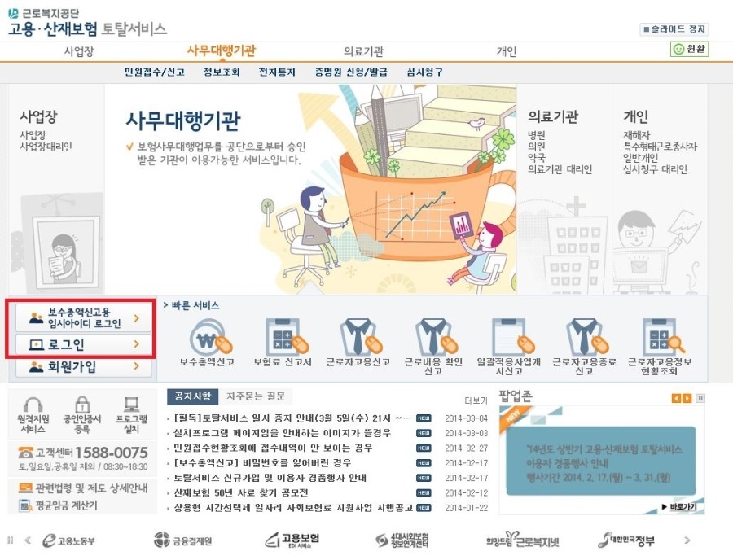Click the 로그인 button
The image size is (733, 560).
(84, 344)
